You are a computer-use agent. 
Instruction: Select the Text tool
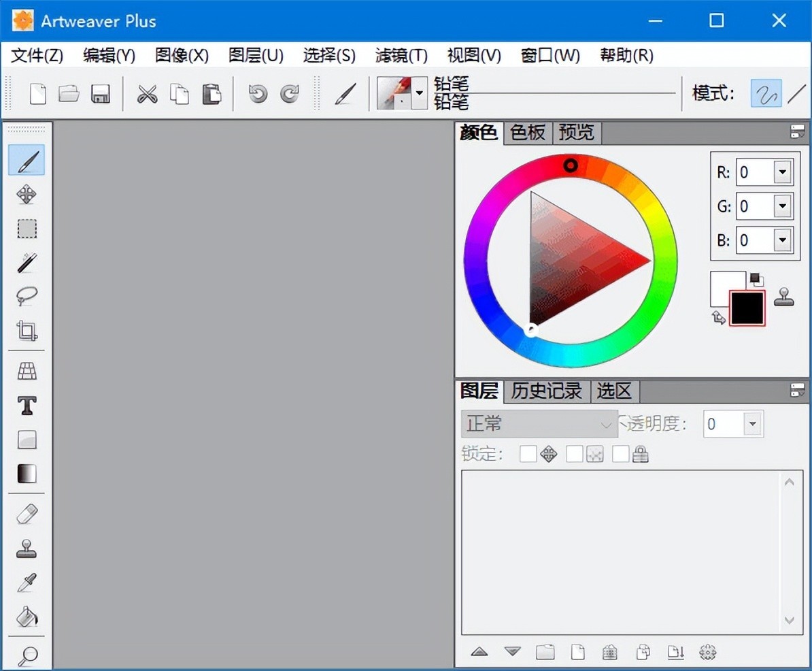(x=27, y=406)
